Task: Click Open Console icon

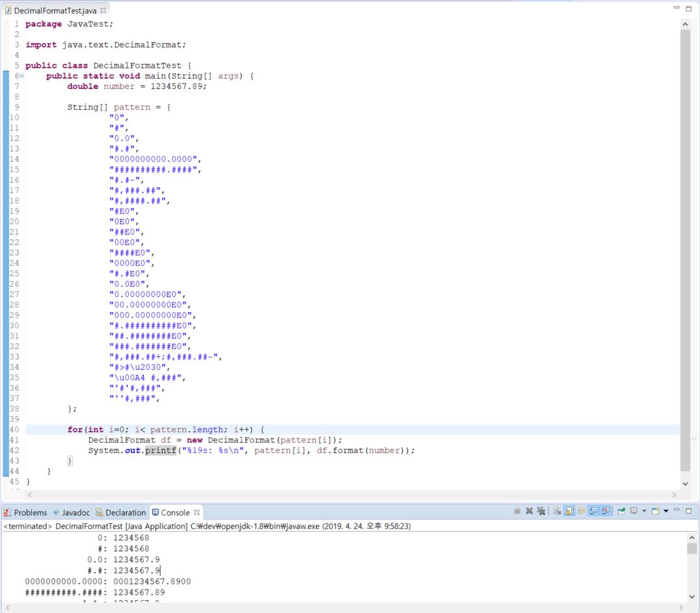Action: pyautogui.click(x=655, y=511)
